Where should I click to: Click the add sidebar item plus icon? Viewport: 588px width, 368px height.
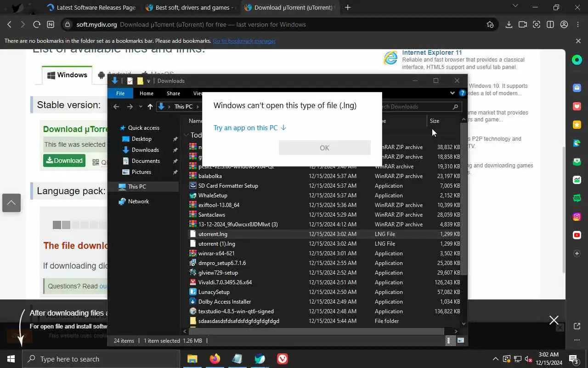coord(577,253)
